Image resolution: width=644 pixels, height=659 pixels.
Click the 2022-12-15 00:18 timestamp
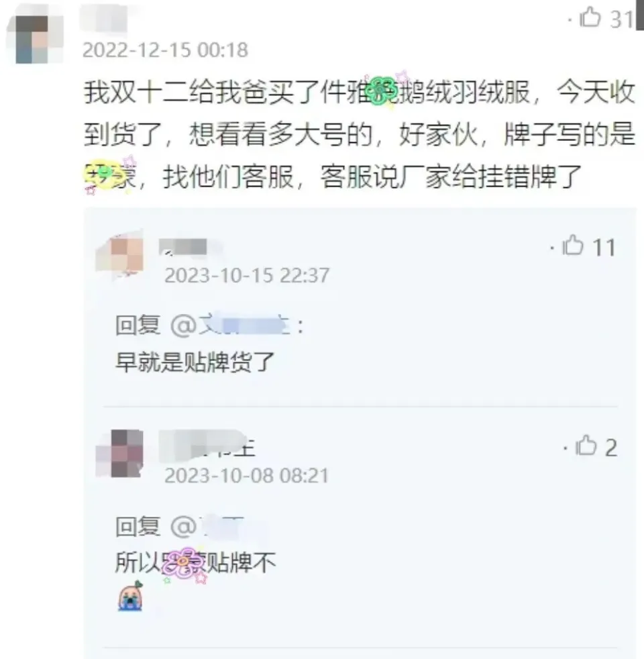click(165, 50)
